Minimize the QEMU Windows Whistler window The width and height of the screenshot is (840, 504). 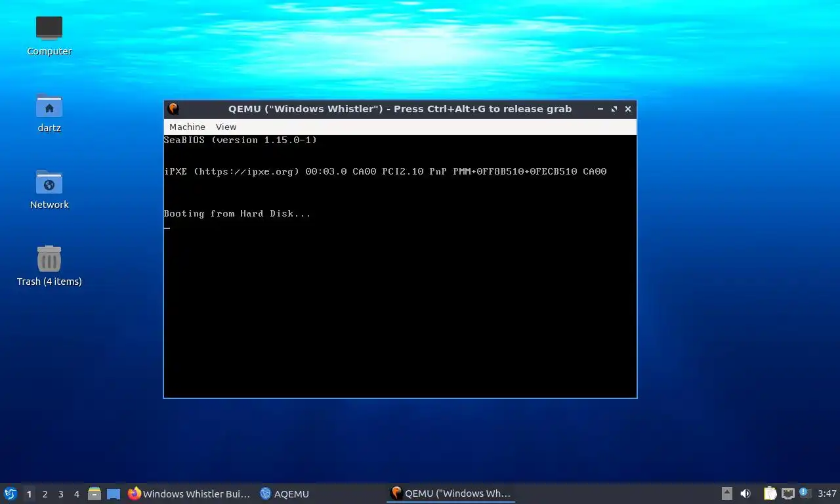pyautogui.click(x=600, y=109)
